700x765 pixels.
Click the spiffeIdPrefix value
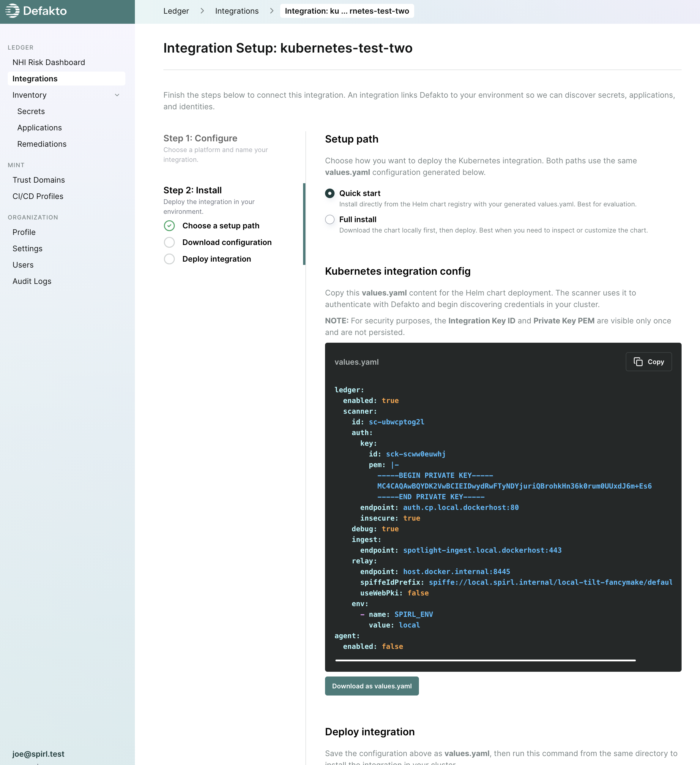pyautogui.click(x=551, y=582)
